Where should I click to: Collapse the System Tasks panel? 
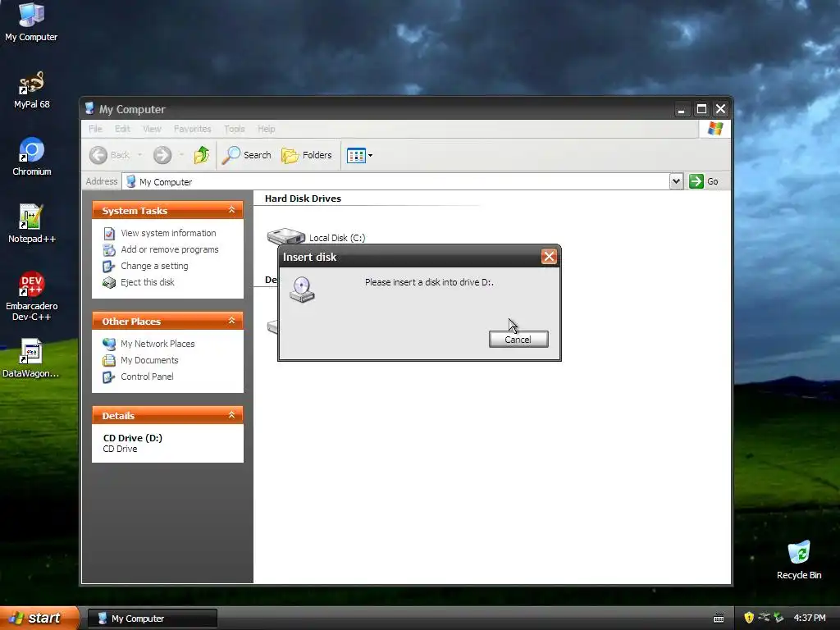pyautogui.click(x=232, y=210)
